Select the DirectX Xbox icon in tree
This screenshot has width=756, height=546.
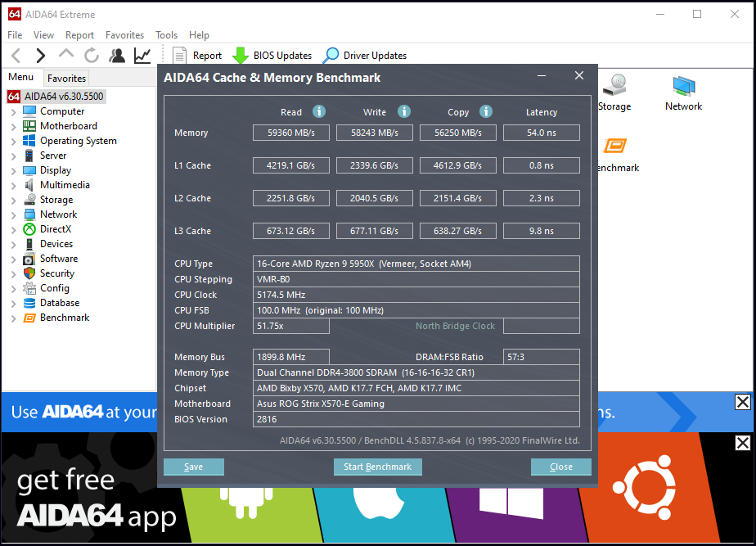coord(29,229)
